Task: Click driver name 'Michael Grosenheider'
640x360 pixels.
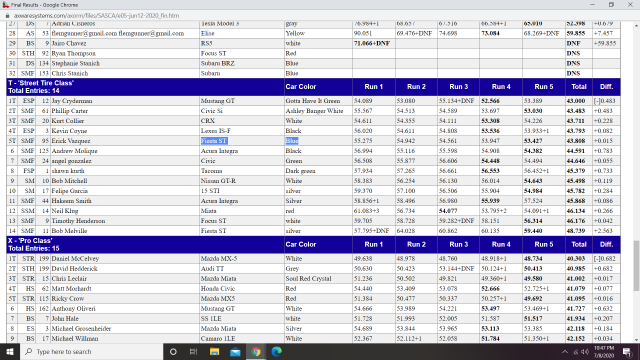Action: tap(81, 329)
